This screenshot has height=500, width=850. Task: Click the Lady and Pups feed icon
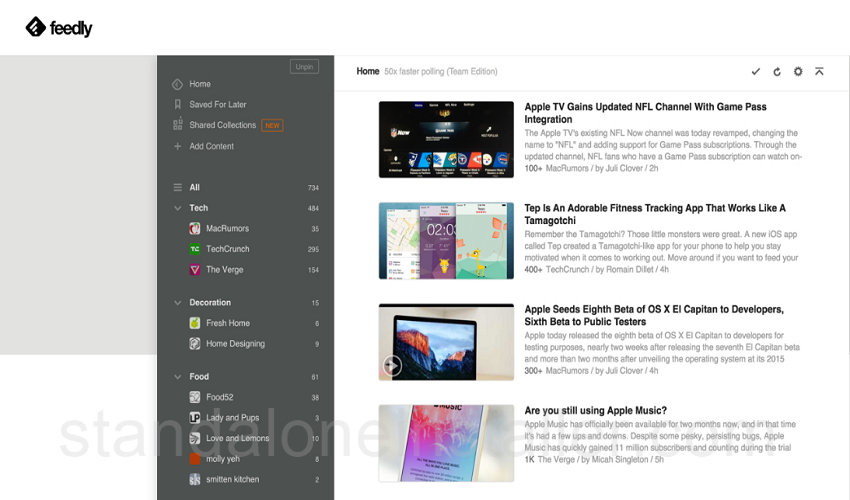[x=195, y=418]
